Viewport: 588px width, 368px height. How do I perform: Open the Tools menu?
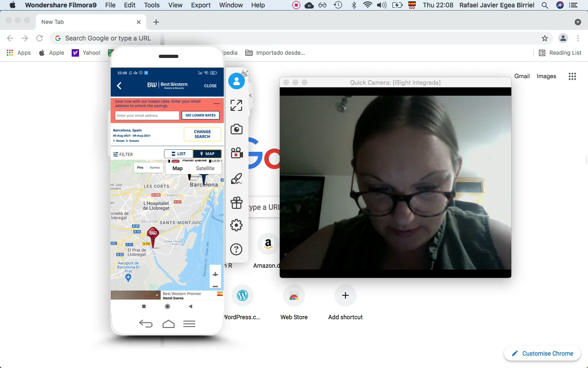[x=152, y=5]
